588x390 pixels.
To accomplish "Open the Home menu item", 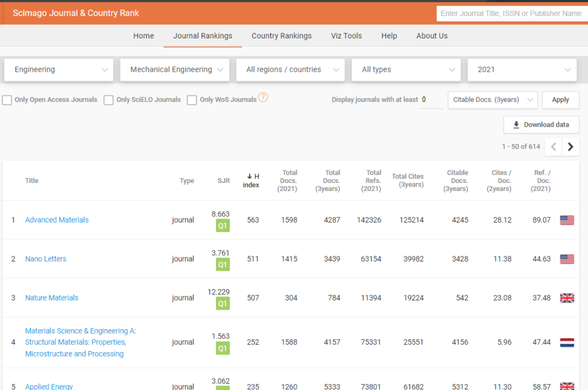I will [144, 36].
